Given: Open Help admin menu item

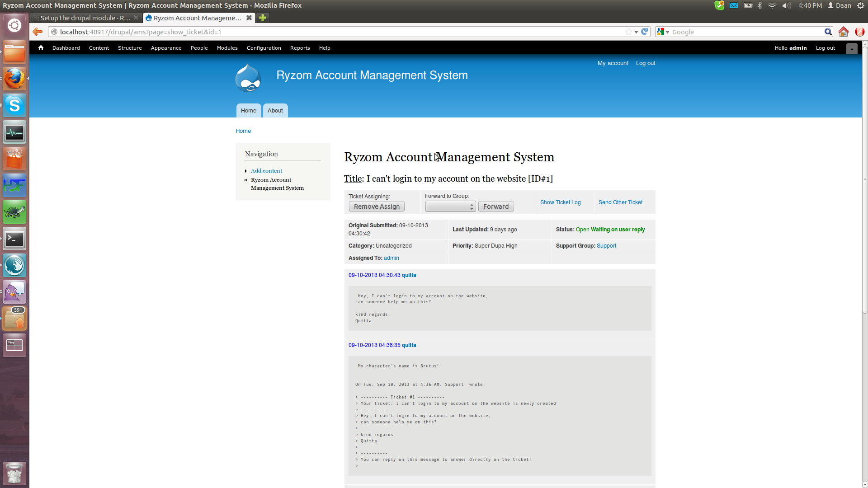Looking at the screenshot, I should (325, 48).
